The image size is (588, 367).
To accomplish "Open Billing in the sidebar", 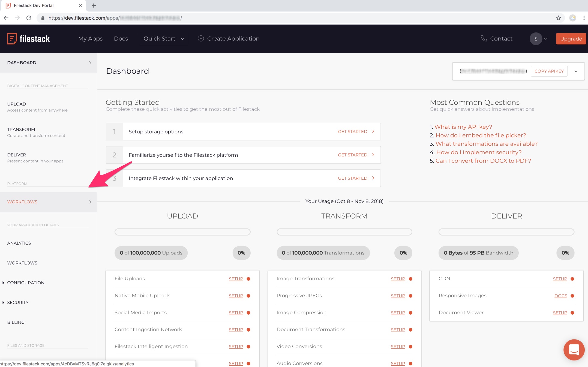I will click(x=16, y=322).
